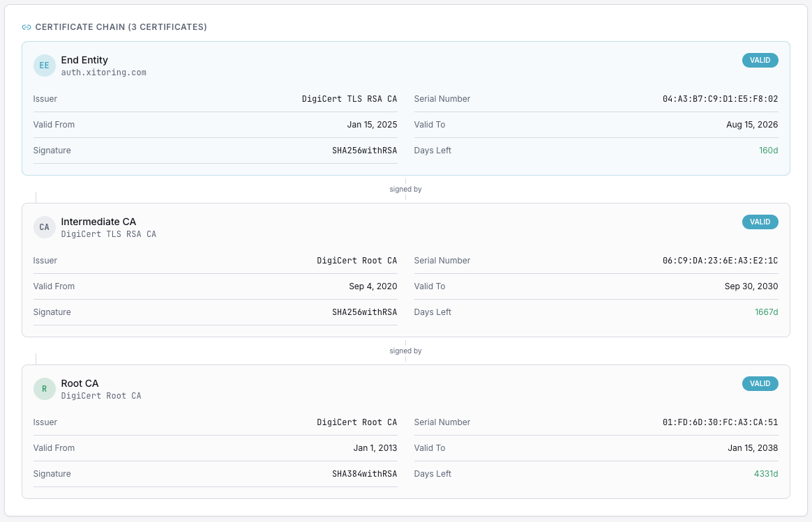Click the VALID badge on Intermediate CA card
This screenshot has width=812, height=522.
760,222
